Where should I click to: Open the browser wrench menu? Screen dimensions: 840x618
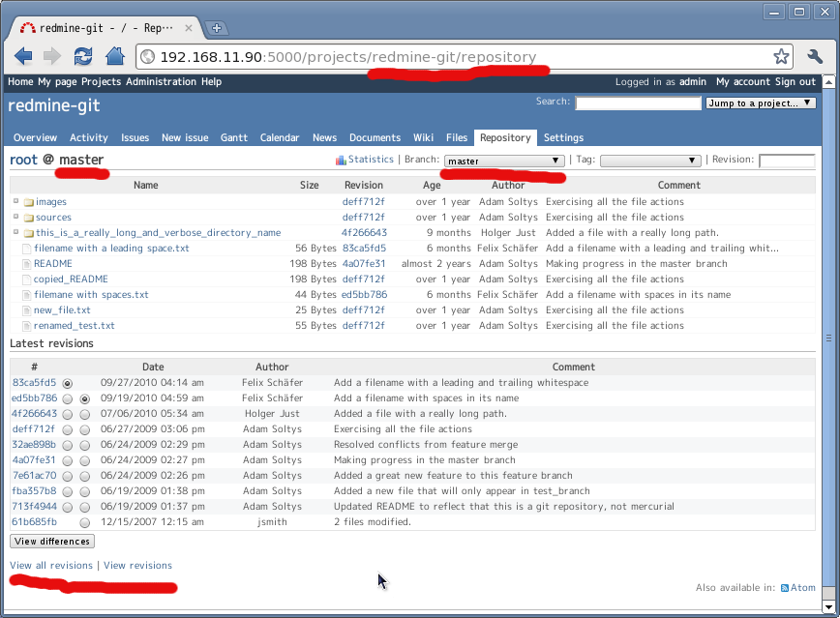click(x=815, y=56)
